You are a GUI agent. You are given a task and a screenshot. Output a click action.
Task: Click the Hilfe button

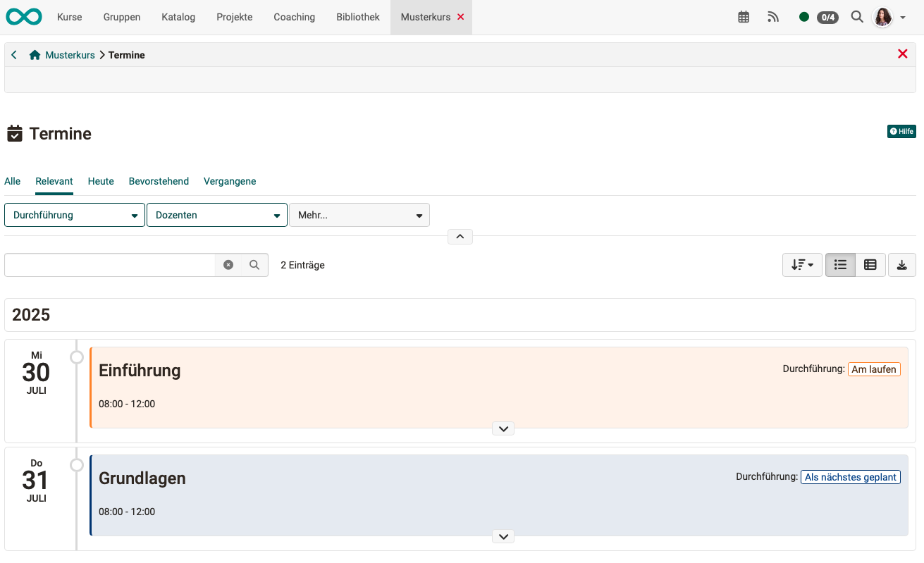tap(901, 131)
